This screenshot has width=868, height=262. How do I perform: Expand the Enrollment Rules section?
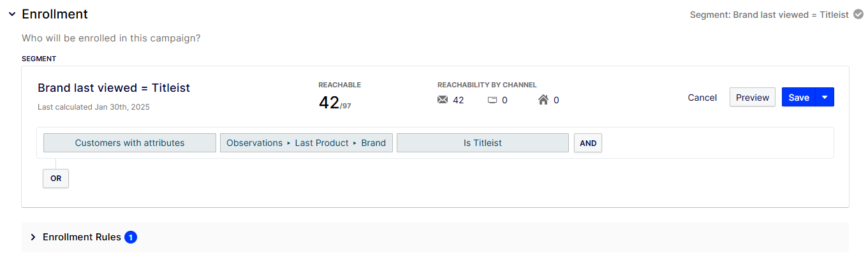33,237
